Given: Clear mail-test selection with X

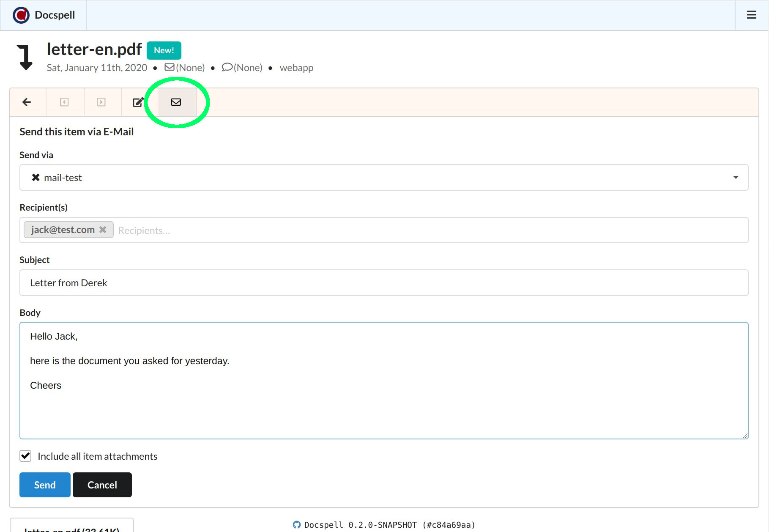Looking at the screenshot, I should pyautogui.click(x=36, y=178).
